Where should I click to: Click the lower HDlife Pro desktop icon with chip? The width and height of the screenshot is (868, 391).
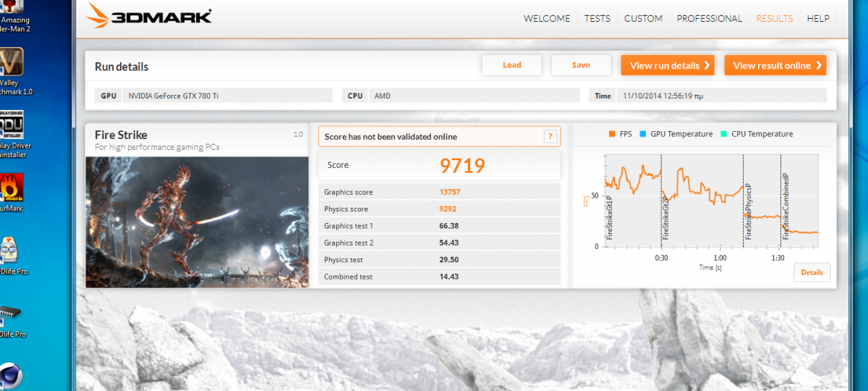(x=12, y=320)
